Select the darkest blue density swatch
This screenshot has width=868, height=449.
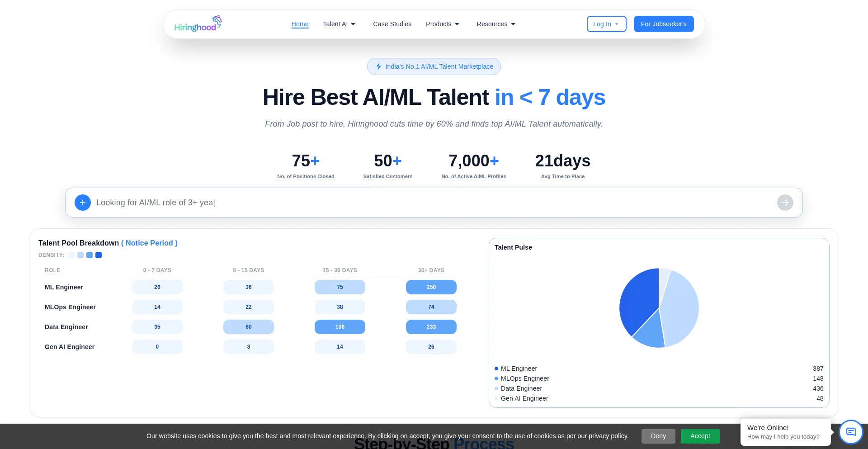(99, 255)
